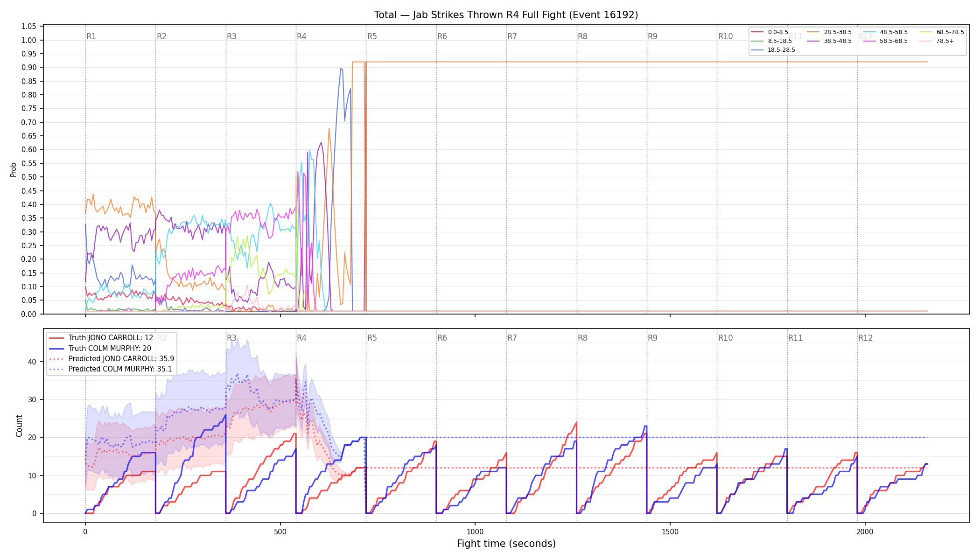Click the 68.5-78.5 legend entry

[x=942, y=32]
